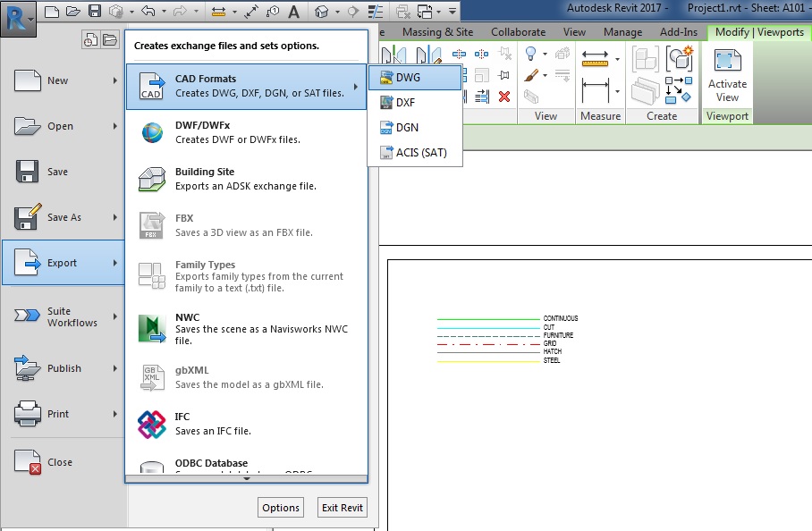The height and width of the screenshot is (531, 812).
Task: Switch to the Collaborate ribbon tab
Action: pos(519,32)
